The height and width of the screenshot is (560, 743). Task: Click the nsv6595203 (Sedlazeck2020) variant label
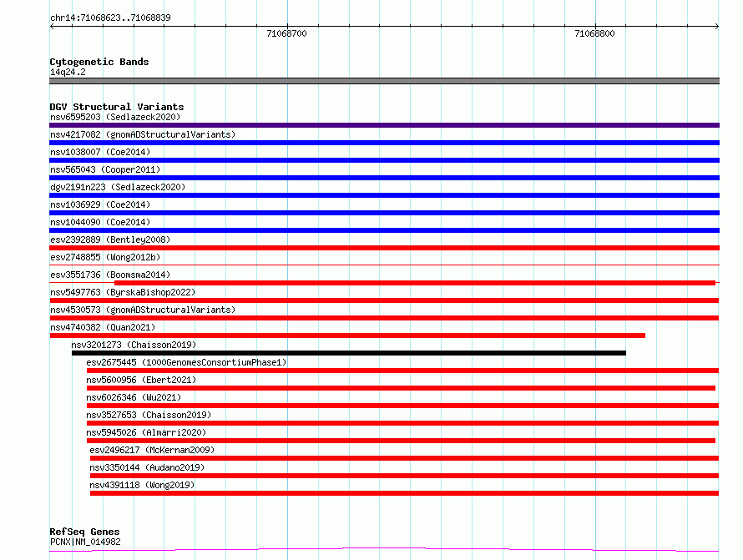tap(115, 117)
